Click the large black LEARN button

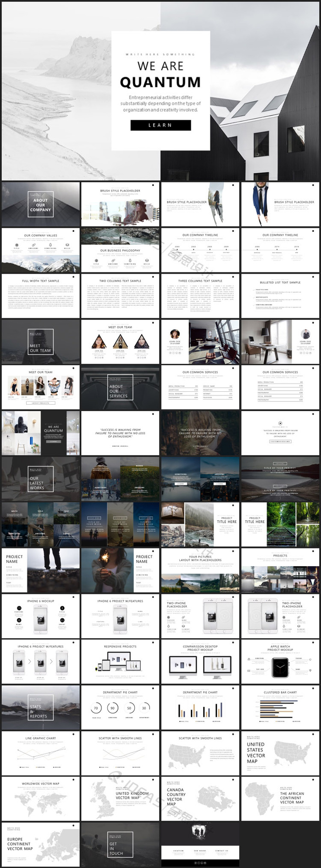coord(160,125)
